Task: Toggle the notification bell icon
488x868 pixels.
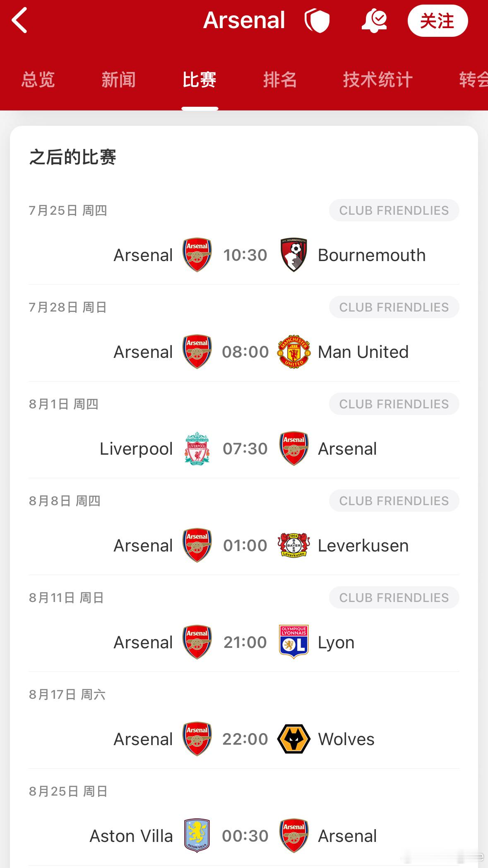Action: [374, 21]
